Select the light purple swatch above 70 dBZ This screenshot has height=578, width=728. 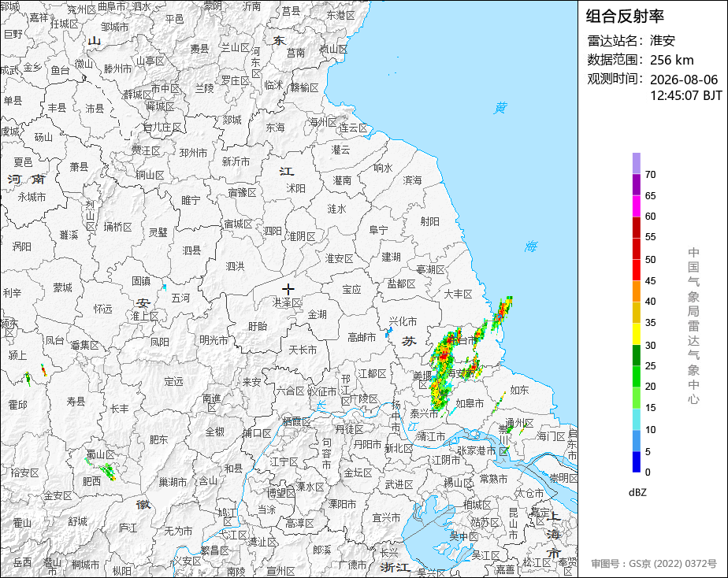tap(636, 163)
